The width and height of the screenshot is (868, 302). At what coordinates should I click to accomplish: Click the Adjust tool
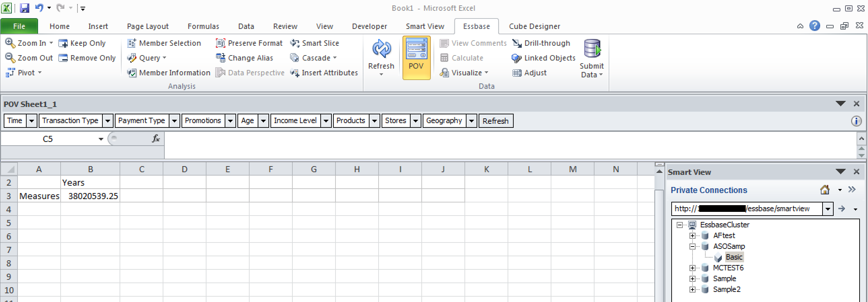pyautogui.click(x=529, y=73)
